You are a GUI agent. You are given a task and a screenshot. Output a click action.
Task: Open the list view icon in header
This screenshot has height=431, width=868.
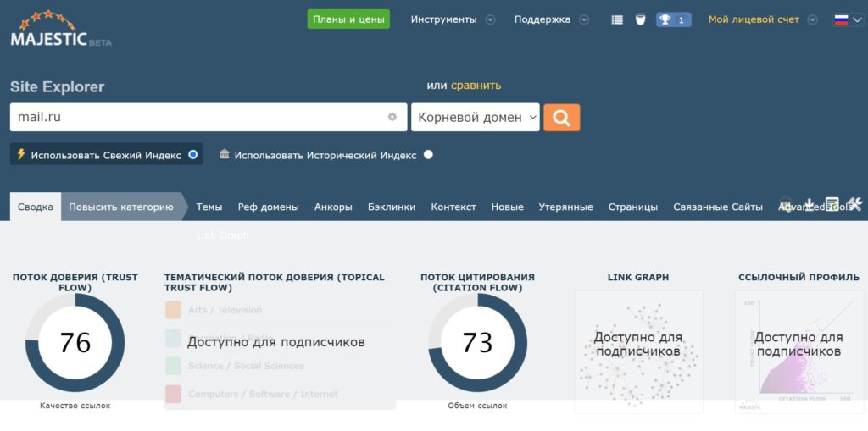617,19
